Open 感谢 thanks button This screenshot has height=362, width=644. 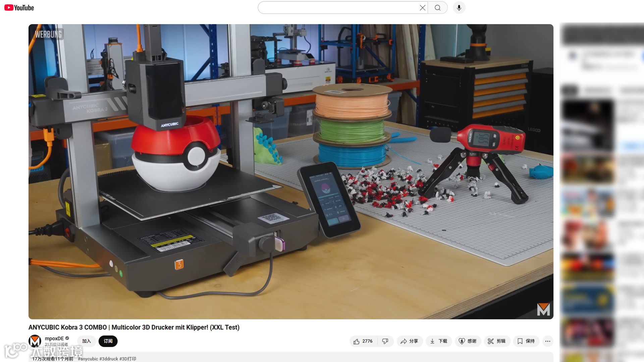[x=468, y=341]
